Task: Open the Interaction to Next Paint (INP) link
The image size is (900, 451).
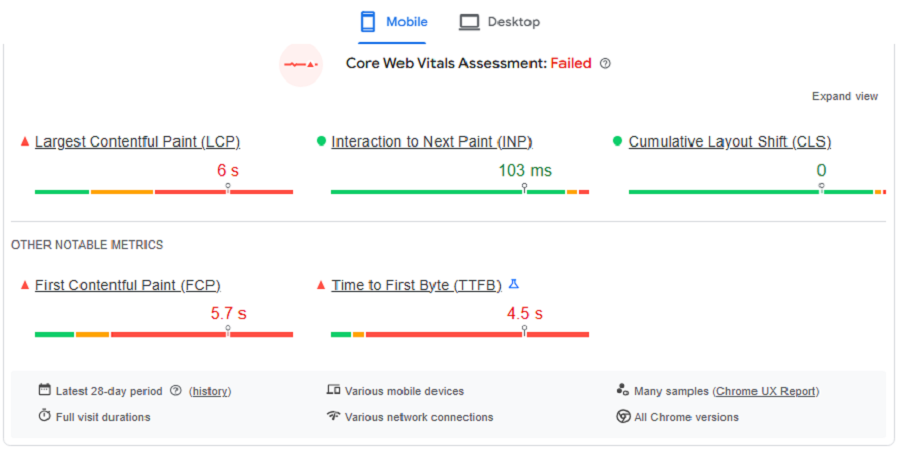Action: click(432, 142)
